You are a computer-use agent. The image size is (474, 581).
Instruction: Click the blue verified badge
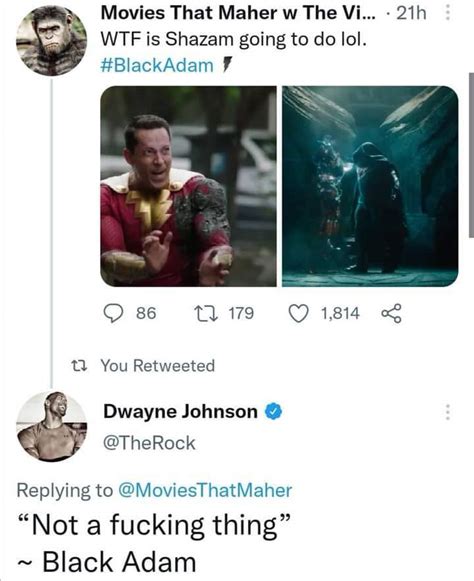[x=274, y=412]
